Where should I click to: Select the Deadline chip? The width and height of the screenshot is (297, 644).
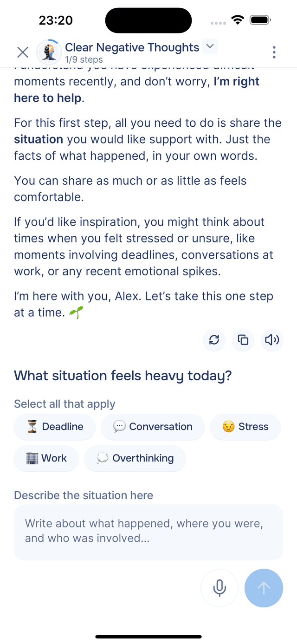click(55, 427)
